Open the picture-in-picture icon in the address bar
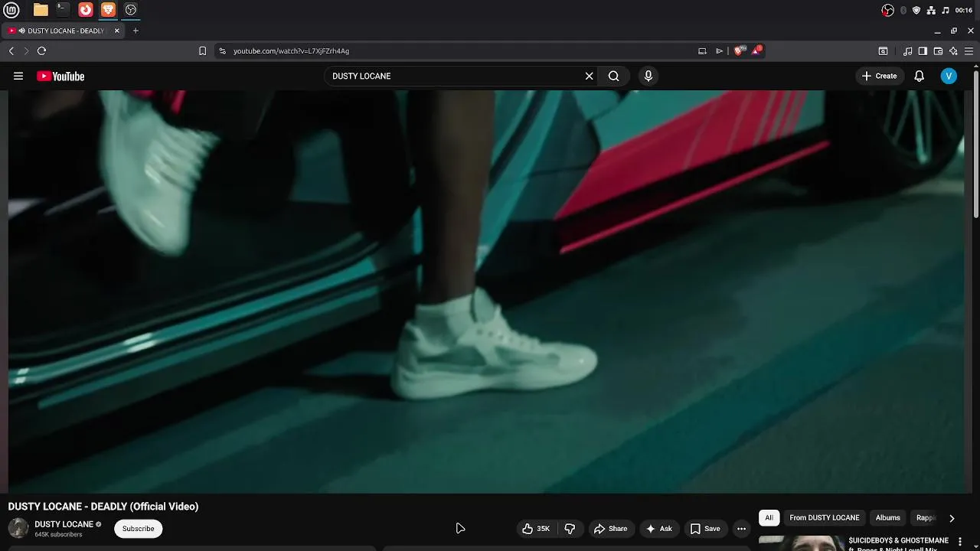980x551 pixels. pyautogui.click(x=702, y=51)
